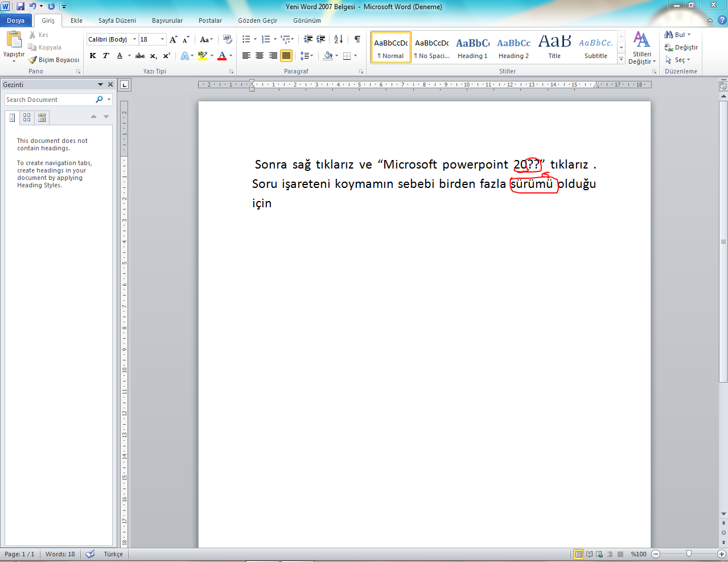Click Değiştir (Replace) button

point(681,47)
